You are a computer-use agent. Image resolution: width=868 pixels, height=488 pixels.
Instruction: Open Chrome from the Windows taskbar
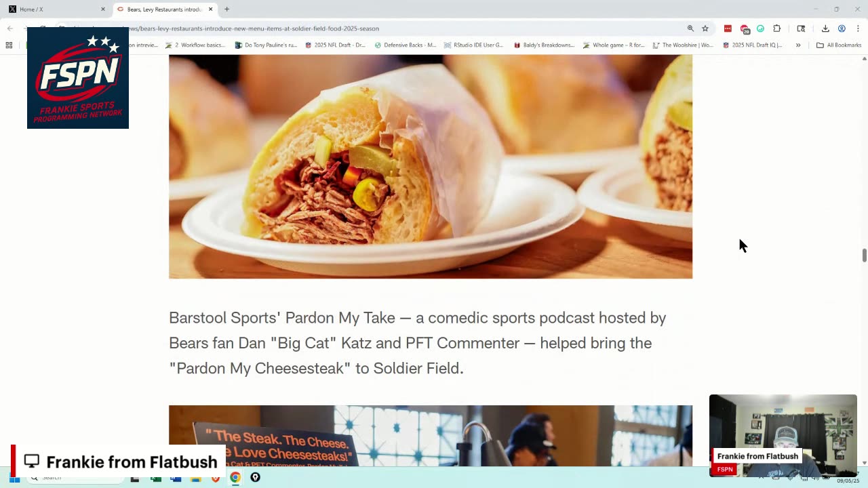(235, 477)
